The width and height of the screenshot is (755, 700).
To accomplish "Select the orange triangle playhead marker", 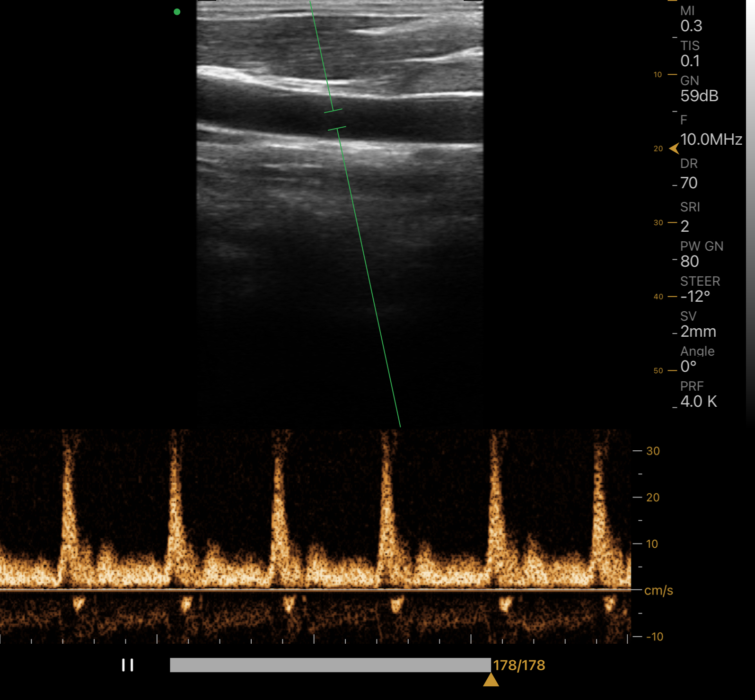I will click(x=491, y=680).
